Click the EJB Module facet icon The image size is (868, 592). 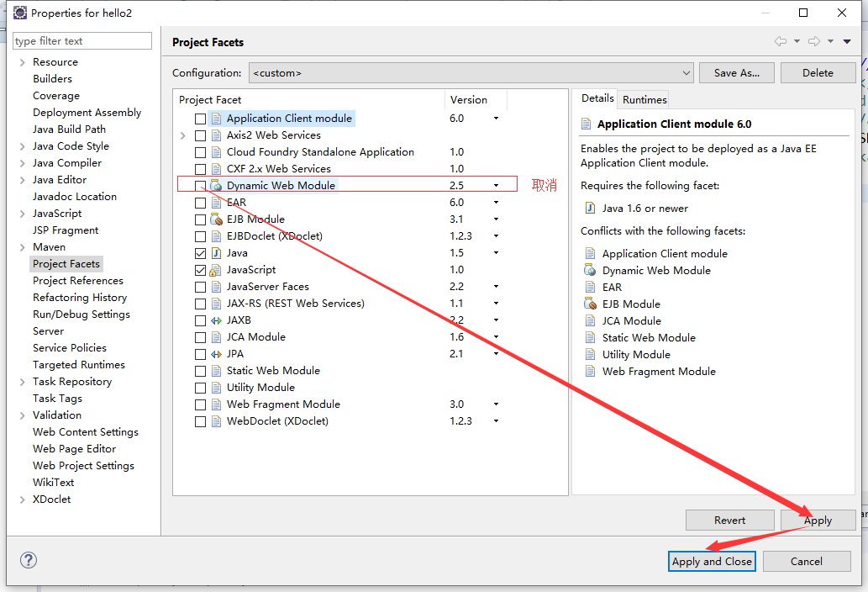pos(217,219)
